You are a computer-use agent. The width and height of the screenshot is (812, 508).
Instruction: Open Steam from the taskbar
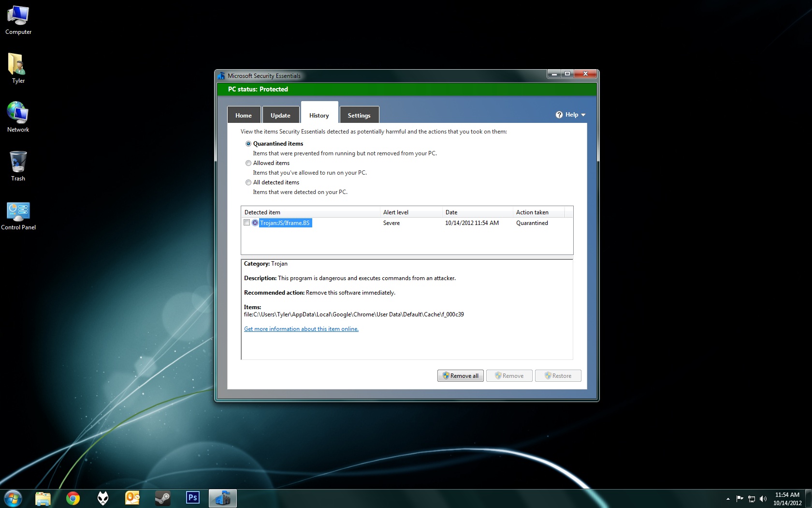(x=162, y=498)
